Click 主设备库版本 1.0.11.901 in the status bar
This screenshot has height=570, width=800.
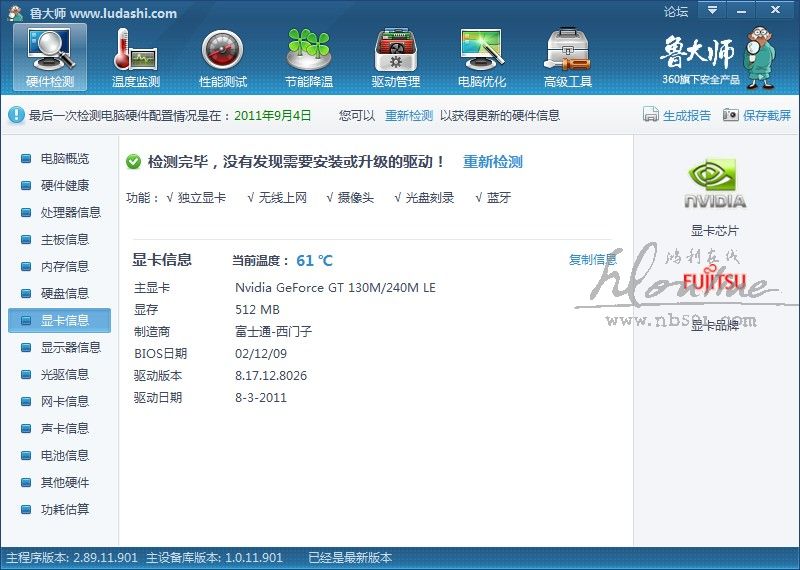(x=214, y=558)
